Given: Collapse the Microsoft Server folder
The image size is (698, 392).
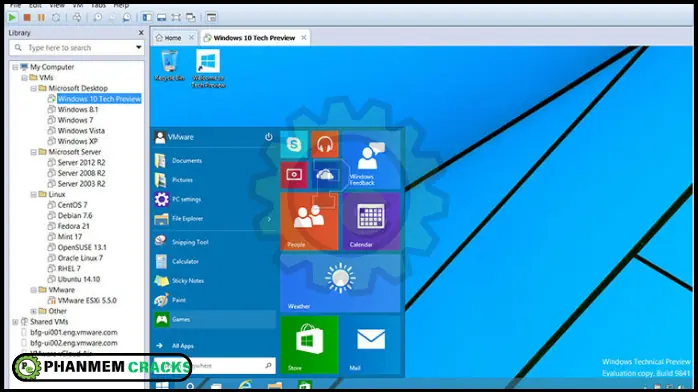Looking at the screenshot, I should pos(33,152).
